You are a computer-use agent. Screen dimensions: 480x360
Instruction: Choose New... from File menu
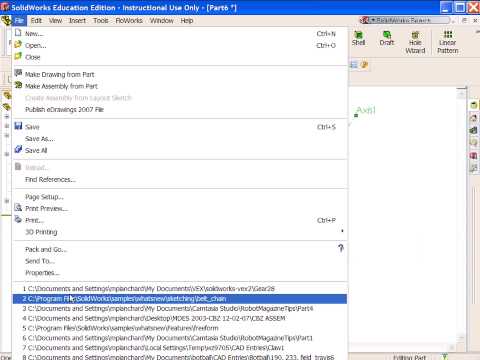pyautogui.click(x=180, y=34)
